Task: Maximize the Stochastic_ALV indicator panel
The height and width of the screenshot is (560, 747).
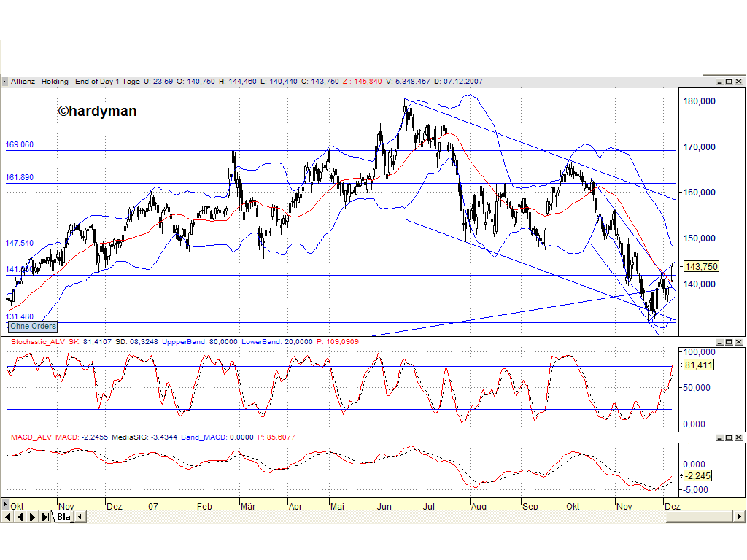Action: click(x=729, y=341)
